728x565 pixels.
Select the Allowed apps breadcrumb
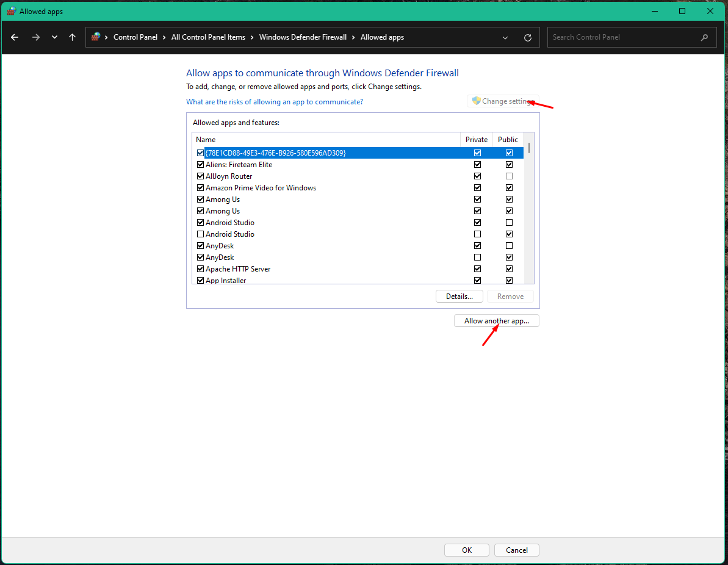382,37
